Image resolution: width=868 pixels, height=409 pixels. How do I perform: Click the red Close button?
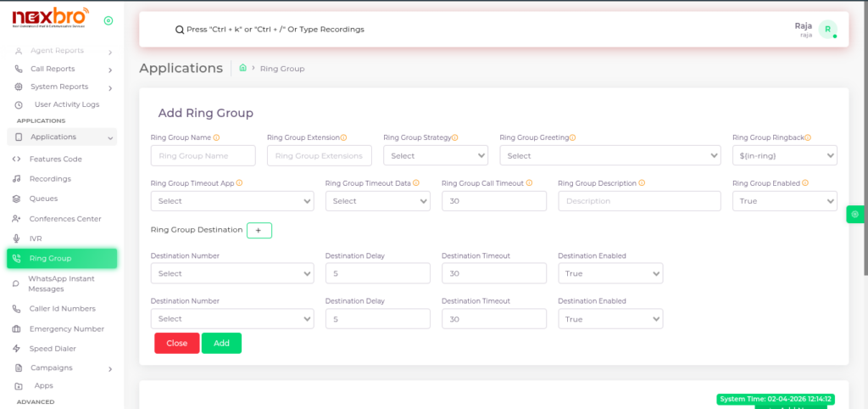[176, 343]
